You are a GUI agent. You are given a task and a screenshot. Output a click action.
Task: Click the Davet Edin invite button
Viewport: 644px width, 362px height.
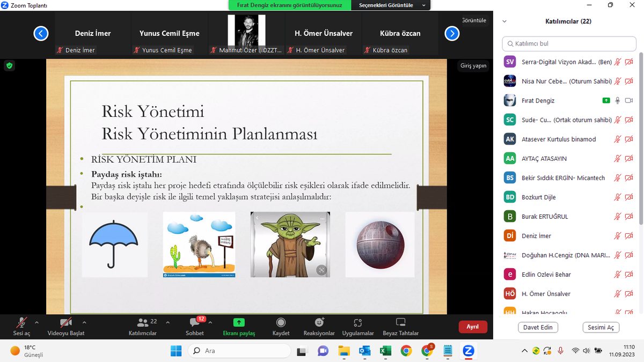[x=538, y=327]
